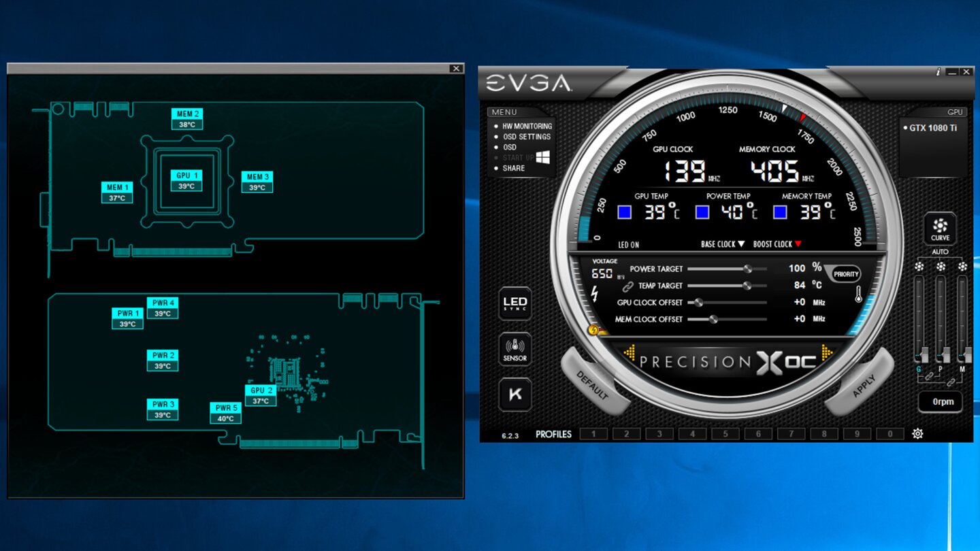
Task: Click the K-Boost K icon
Action: click(x=515, y=395)
